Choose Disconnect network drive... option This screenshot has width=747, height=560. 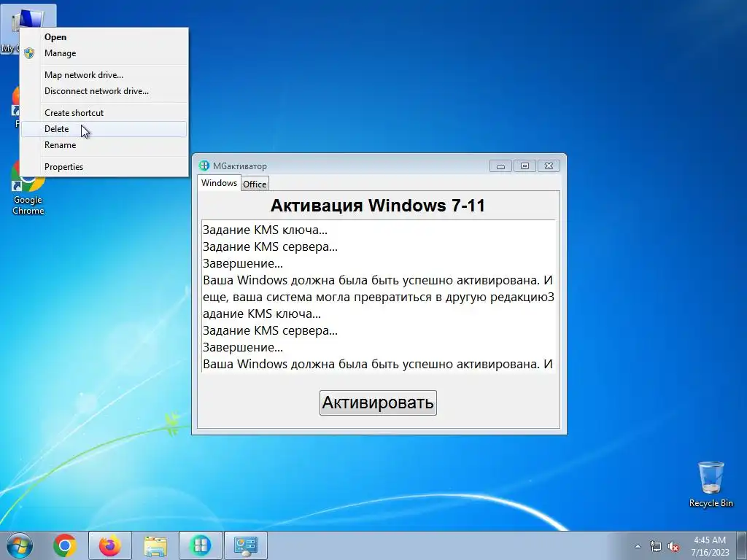coord(104,91)
